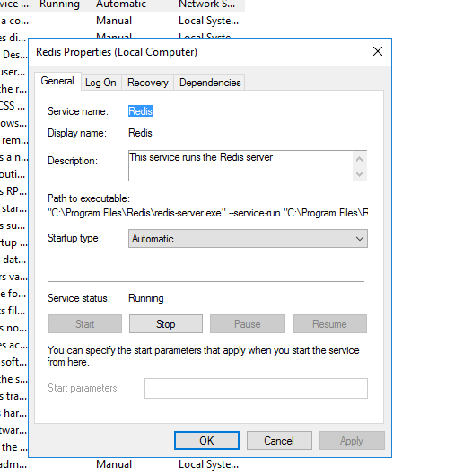Click the Display name label
463x476 pixels.
point(77,133)
